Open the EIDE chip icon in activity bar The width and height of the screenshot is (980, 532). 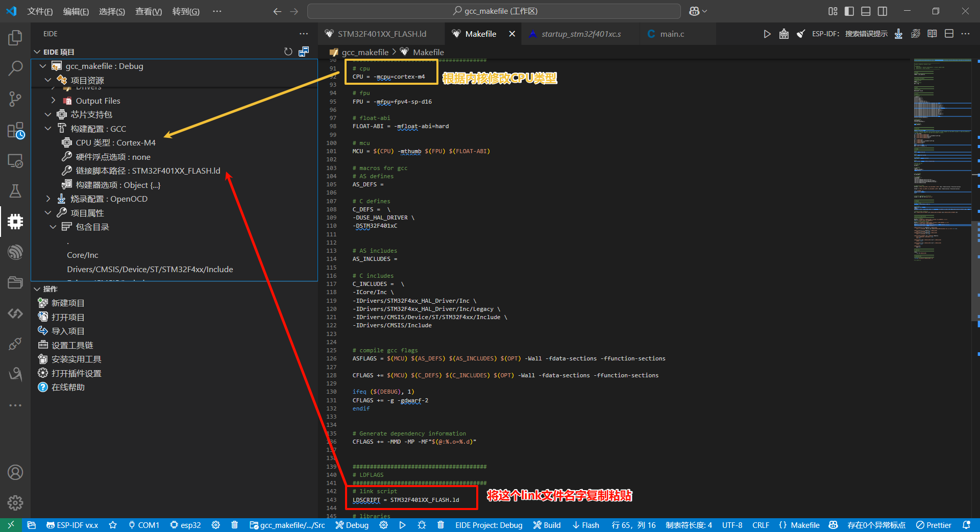pyautogui.click(x=15, y=221)
